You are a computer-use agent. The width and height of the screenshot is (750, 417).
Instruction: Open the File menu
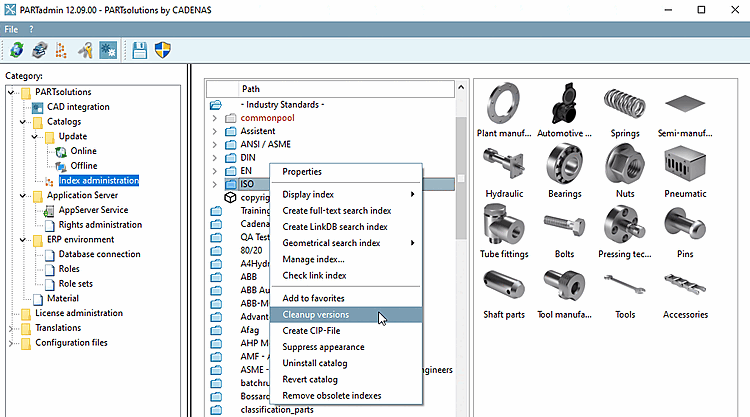tap(11, 29)
